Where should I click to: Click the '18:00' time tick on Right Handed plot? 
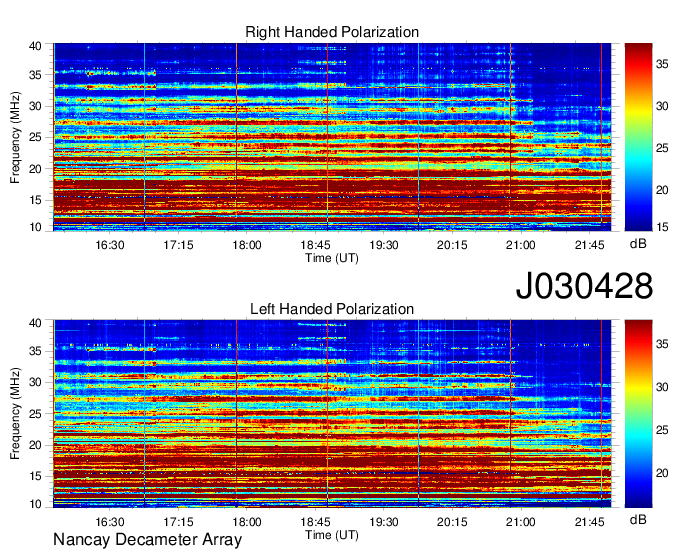(247, 245)
